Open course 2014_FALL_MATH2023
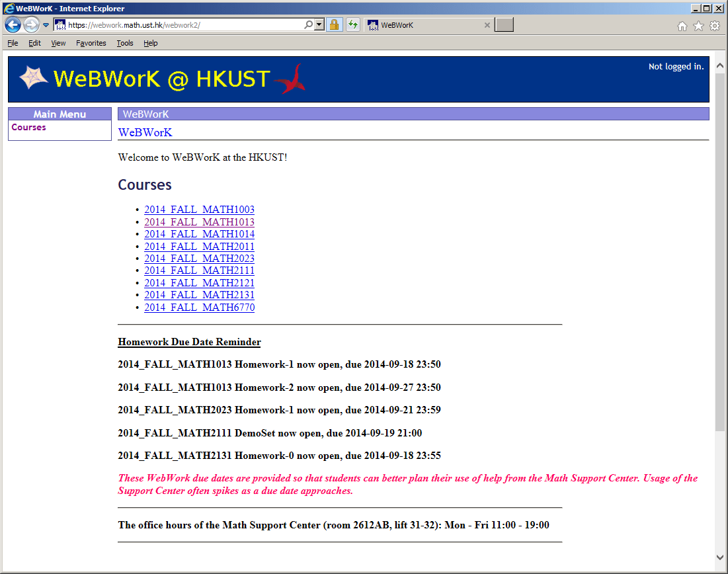This screenshot has width=728, height=574. [x=200, y=258]
